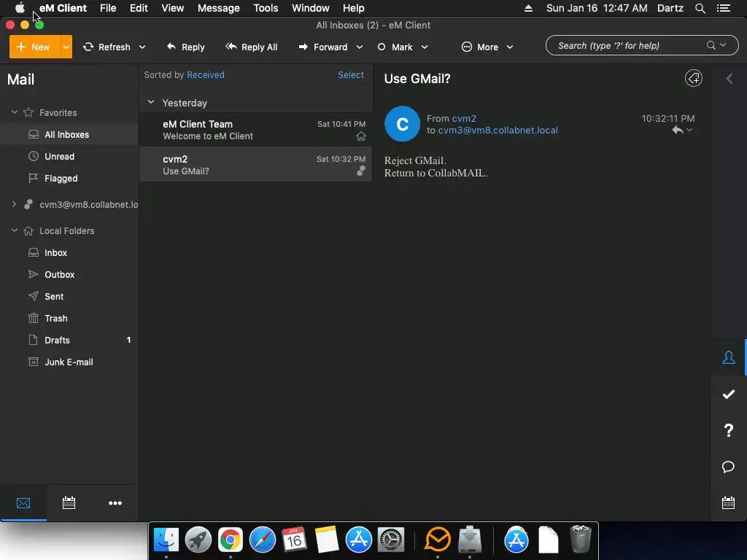The width and height of the screenshot is (747, 560).
Task: Open the Tools menu
Action: click(x=266, y=8)
